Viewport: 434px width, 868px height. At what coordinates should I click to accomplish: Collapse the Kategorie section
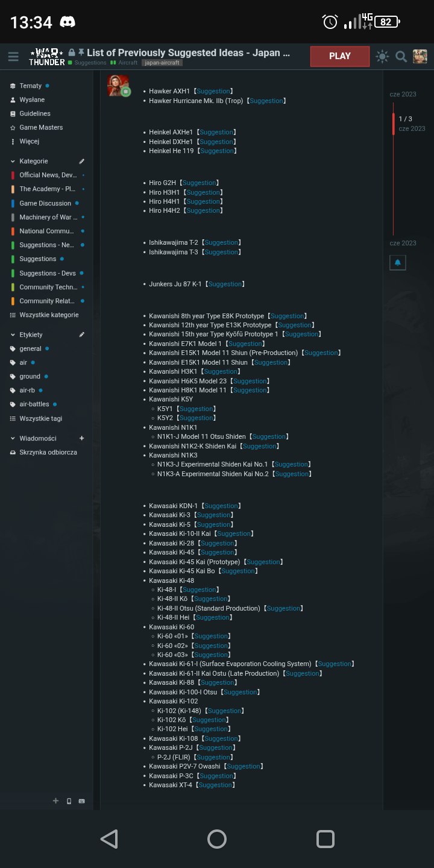[13, 162]
